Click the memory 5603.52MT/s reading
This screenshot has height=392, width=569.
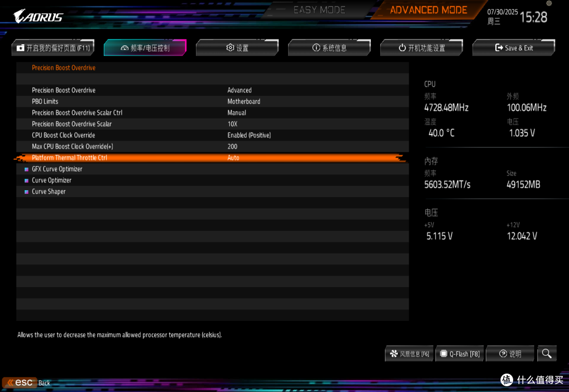[447, 184]
